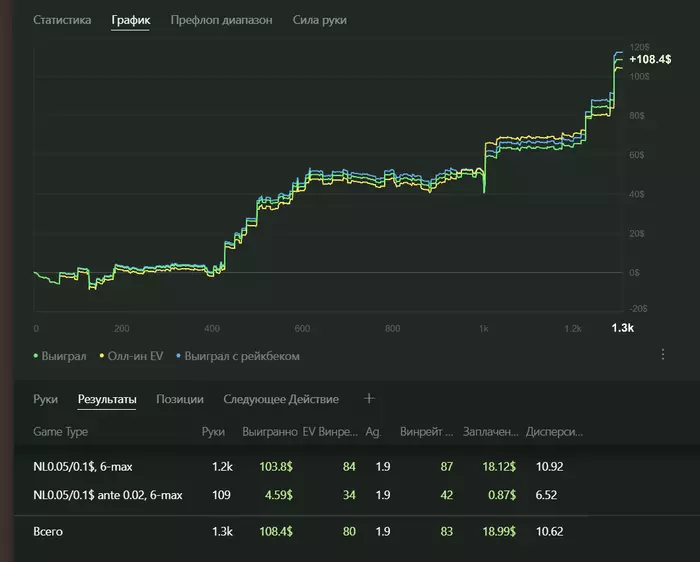Viewport: 700px width, 562px height.
Task: Click the 1k x-axis label
Action: click(483, 329)
